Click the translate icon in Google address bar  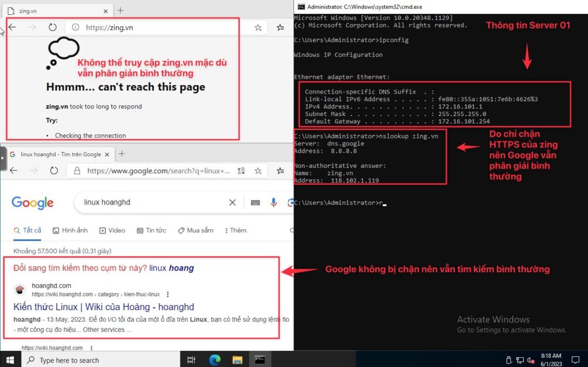coord(241,171)
